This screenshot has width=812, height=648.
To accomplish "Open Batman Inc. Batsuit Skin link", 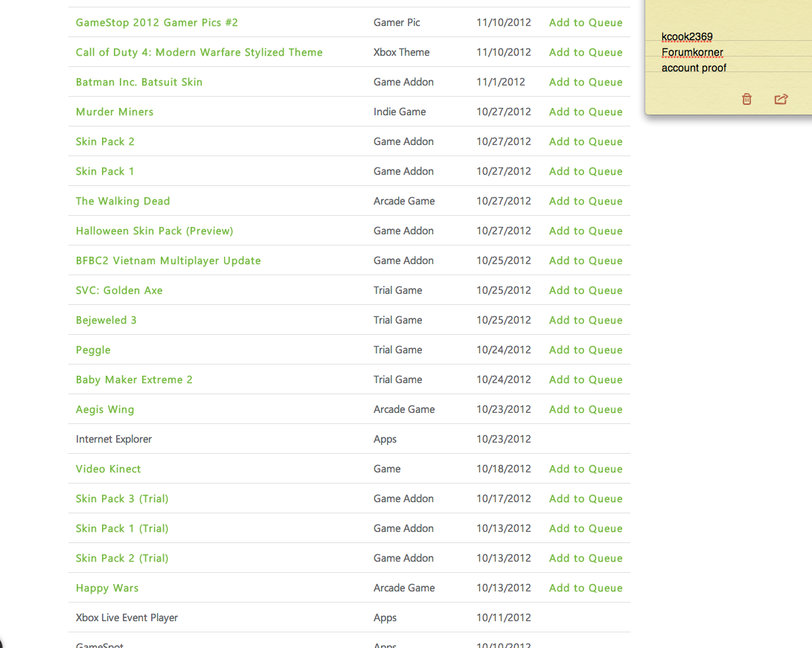I will tap(138, 82).
